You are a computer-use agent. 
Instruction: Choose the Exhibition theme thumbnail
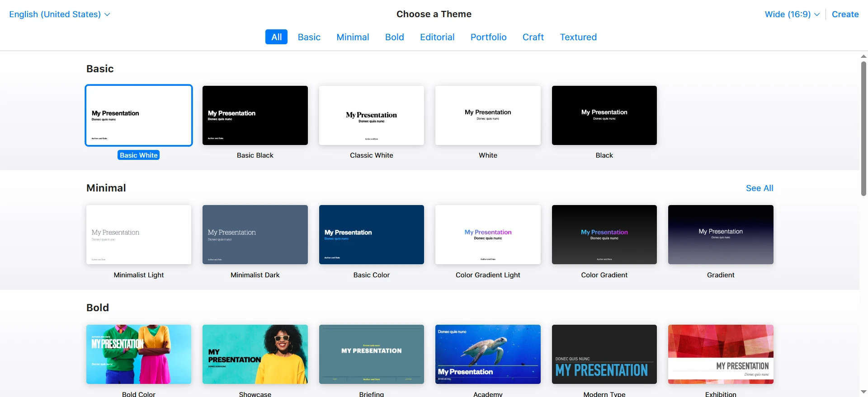pos(721,355)
